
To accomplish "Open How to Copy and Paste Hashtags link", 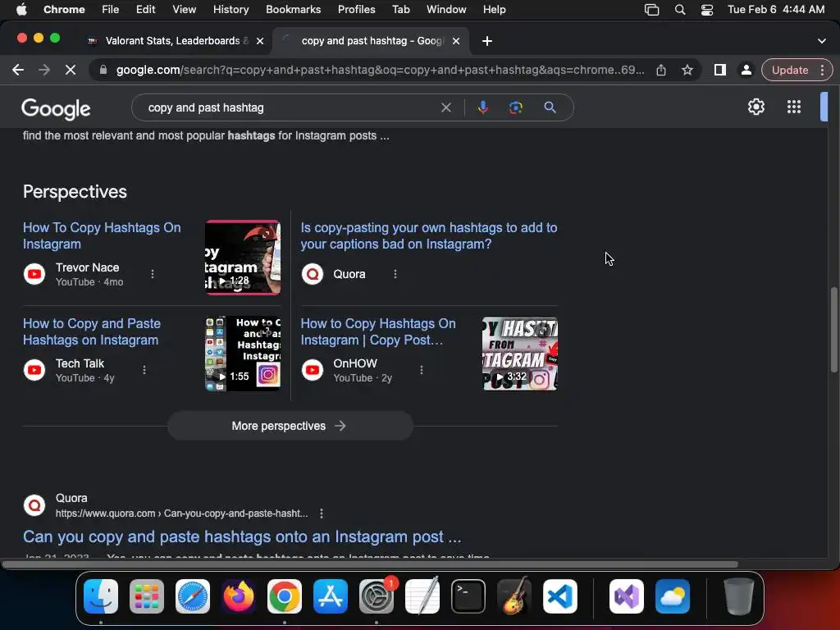I will tap(92, 331).
